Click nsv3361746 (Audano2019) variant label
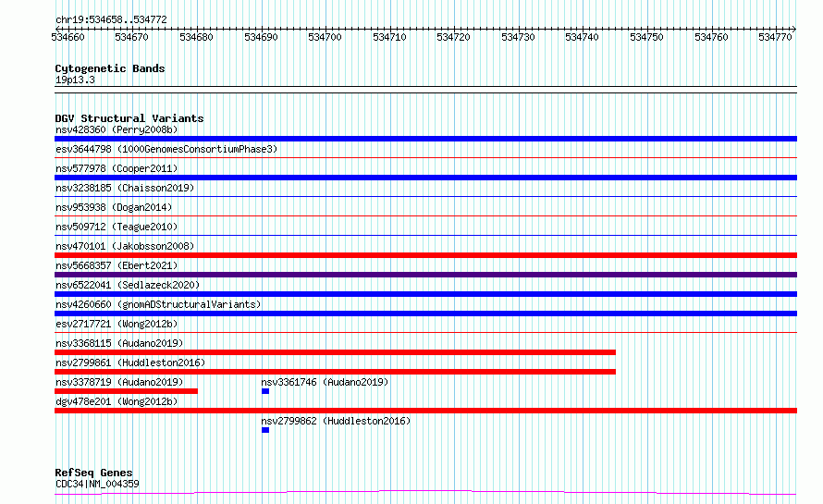This screenshot has width=823, height=504. (x=325, y=382)
